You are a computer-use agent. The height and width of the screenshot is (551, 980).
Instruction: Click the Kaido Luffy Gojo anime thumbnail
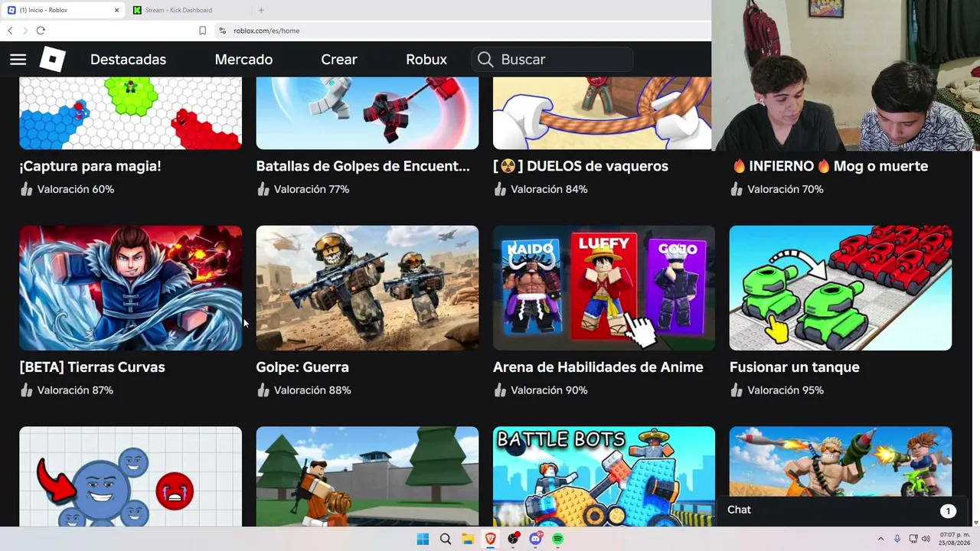[x=604, y=288]
